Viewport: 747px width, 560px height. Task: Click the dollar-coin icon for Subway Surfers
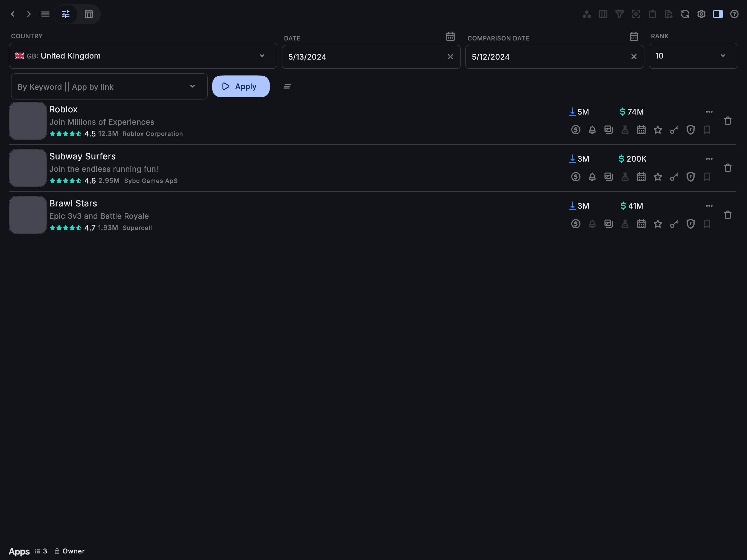[x=576, y=177]
